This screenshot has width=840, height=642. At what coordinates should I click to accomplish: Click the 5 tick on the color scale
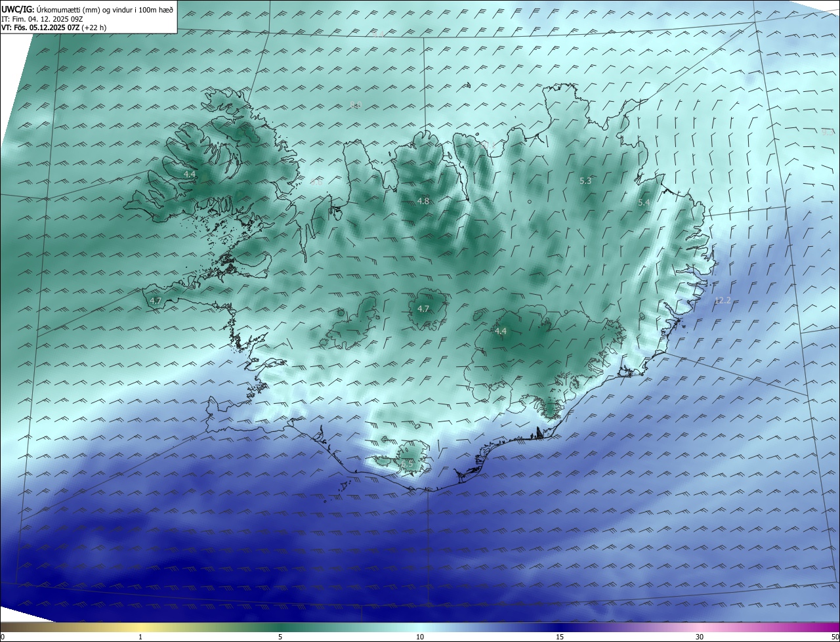point(280,637)
